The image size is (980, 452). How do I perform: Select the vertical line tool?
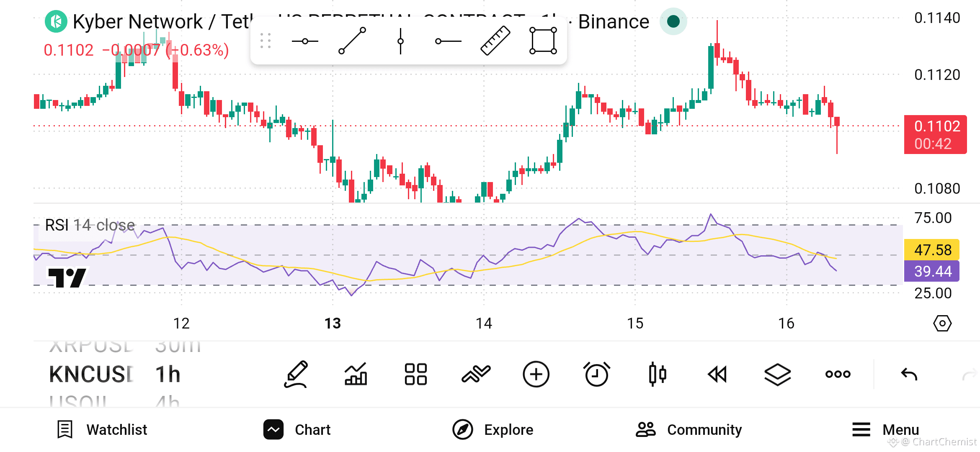click(x=400, y=41)
